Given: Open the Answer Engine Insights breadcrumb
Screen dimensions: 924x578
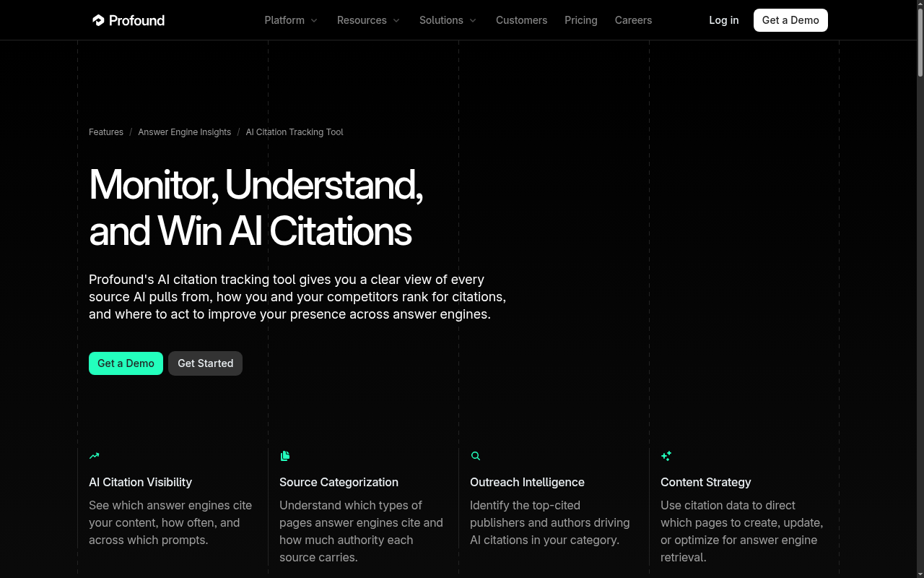Looking at the screenshot, I should coord(185,132).
